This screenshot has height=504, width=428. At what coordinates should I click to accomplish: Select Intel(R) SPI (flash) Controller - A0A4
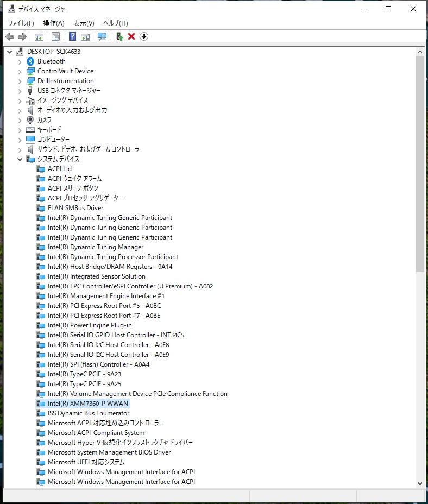click(x=98, y=364)
